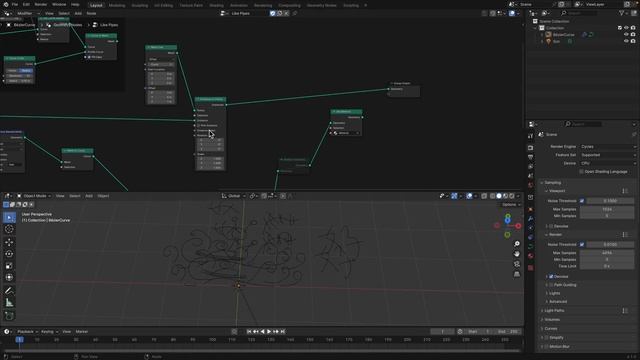Jump to the last frame in timeline

click(282, 331)
